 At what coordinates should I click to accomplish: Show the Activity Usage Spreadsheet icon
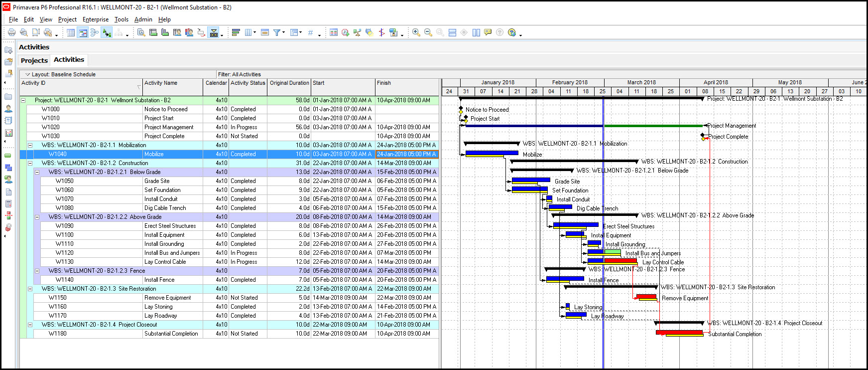153,32
